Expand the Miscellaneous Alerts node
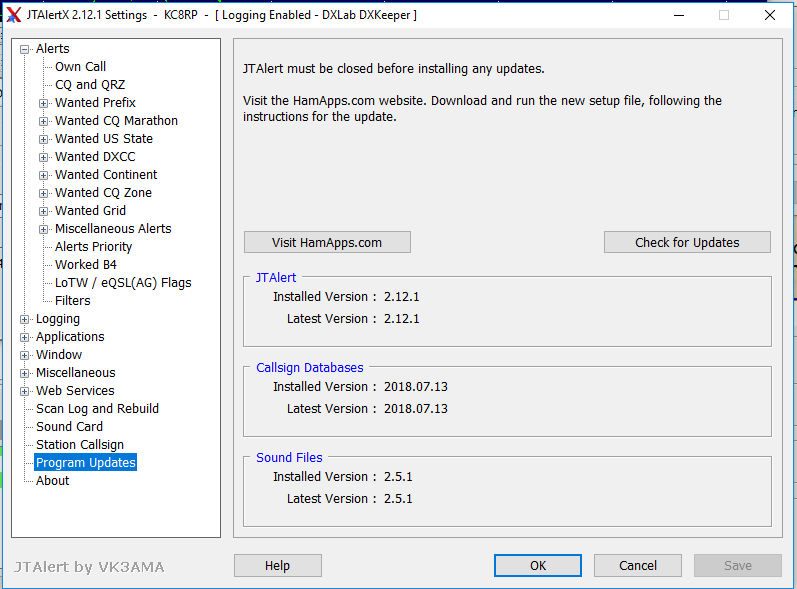 44,229
